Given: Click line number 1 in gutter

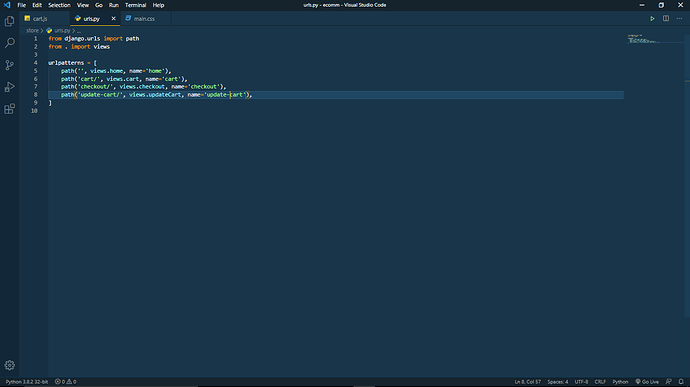Looking at the screenshot, I should [x=36, y=39].
